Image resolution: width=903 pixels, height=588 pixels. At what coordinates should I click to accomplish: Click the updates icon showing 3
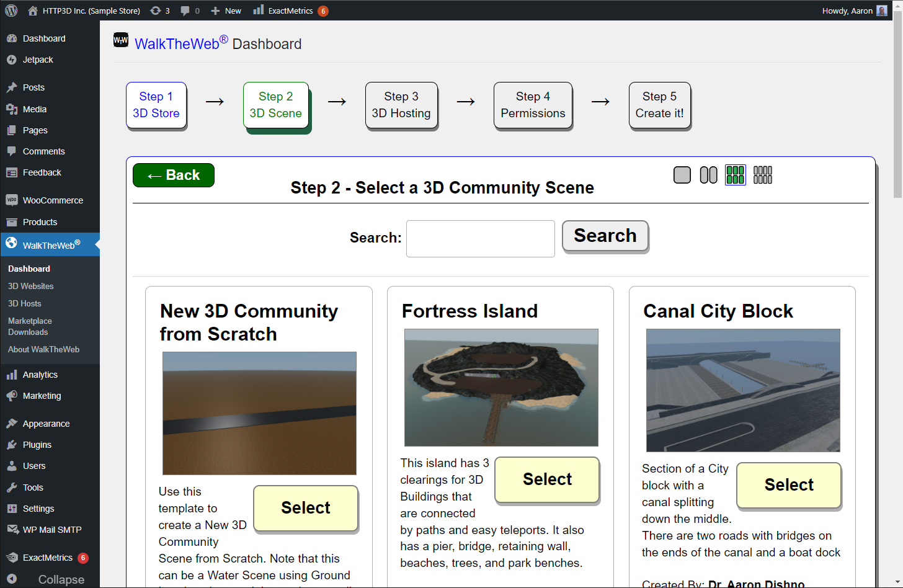point(156,11)
